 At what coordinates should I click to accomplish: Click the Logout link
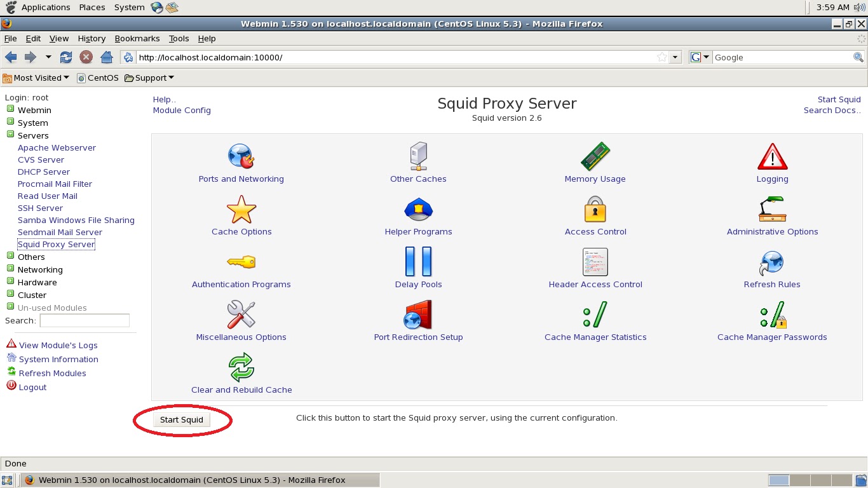pos(32,387)
